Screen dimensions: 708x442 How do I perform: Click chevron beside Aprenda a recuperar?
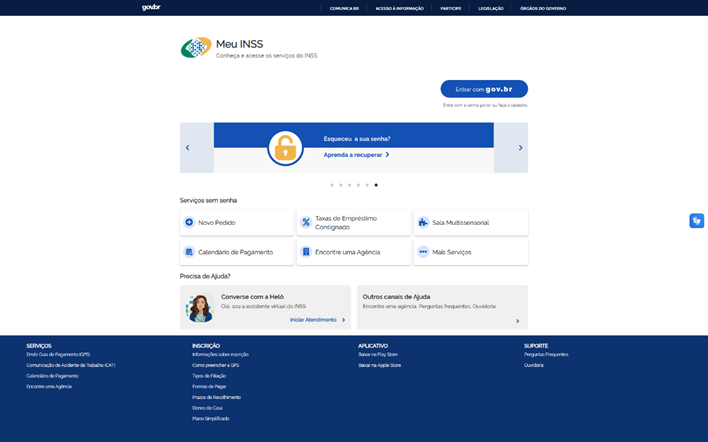tap(387, 155)
